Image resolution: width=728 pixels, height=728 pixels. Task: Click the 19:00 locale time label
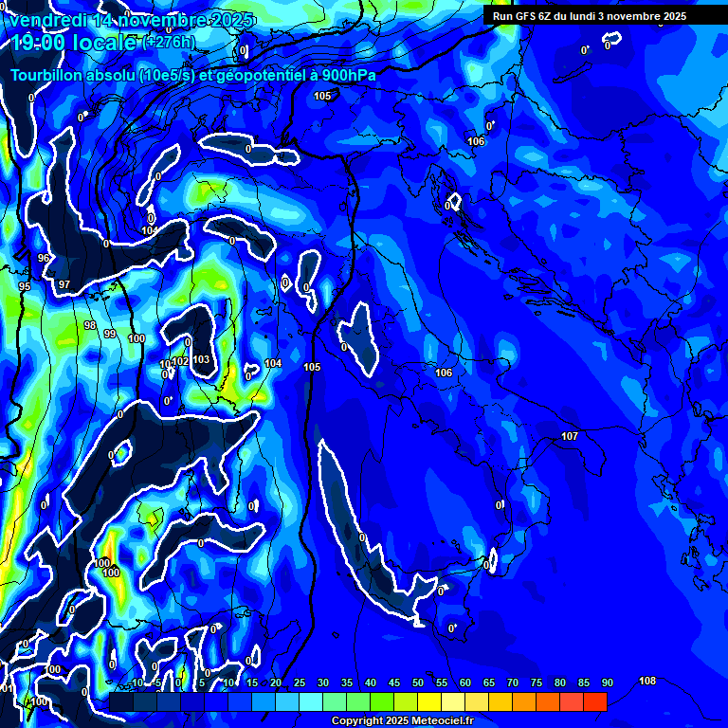coord(75,43)
